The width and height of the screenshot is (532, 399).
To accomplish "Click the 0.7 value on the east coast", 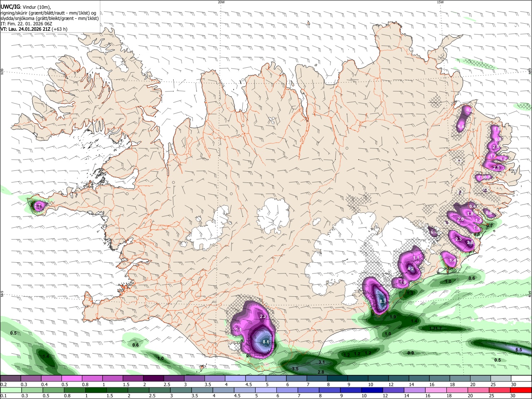I will (490, 226).
